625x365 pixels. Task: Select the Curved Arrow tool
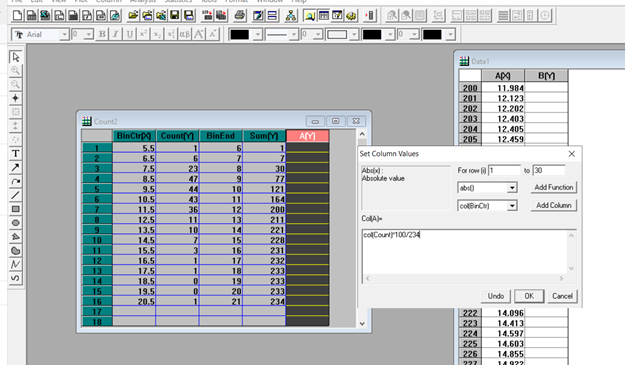tap(16, 181)
